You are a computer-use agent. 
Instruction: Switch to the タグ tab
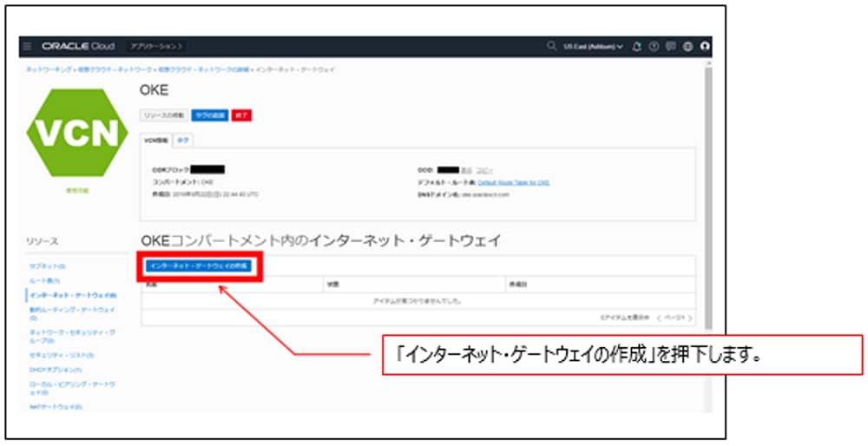pos(182,141)
